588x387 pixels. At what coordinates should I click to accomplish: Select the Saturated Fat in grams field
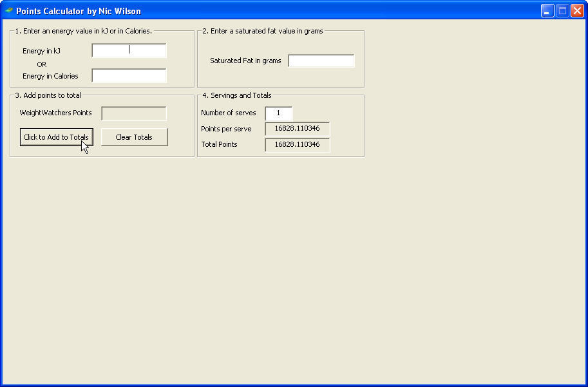(321, 61)
